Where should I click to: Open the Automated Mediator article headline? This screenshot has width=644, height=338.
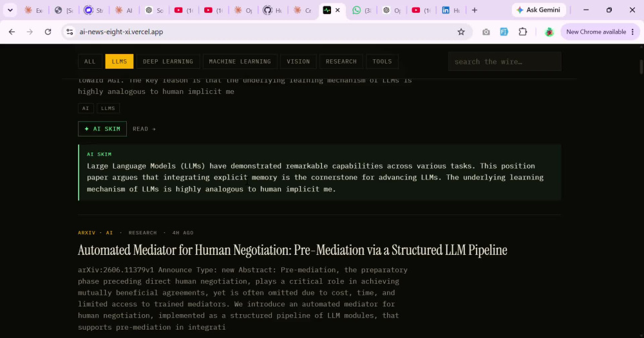click(292, 250)
